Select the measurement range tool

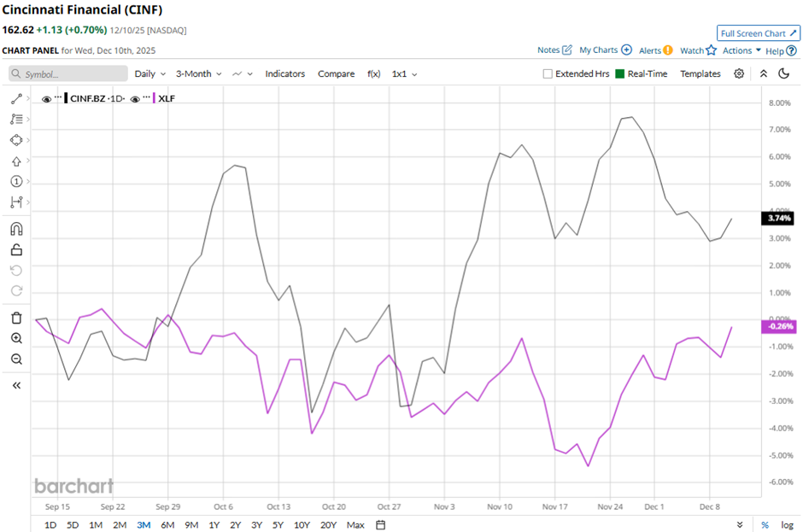point(16,202)
